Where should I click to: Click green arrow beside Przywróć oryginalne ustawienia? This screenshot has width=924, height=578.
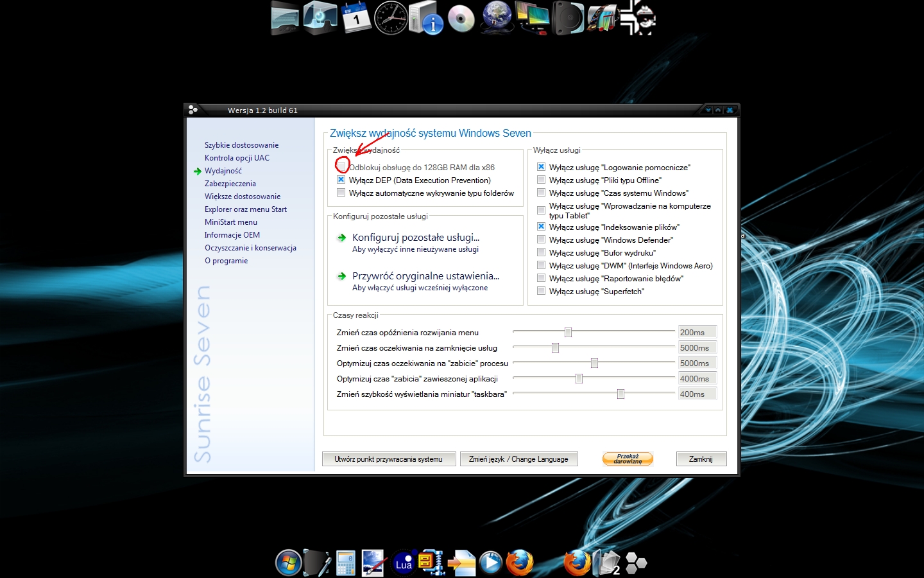[342, 276]
